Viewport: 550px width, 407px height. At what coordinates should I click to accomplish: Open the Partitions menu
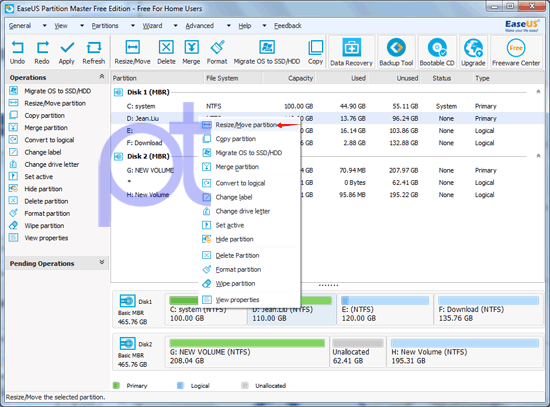point(105,26)
